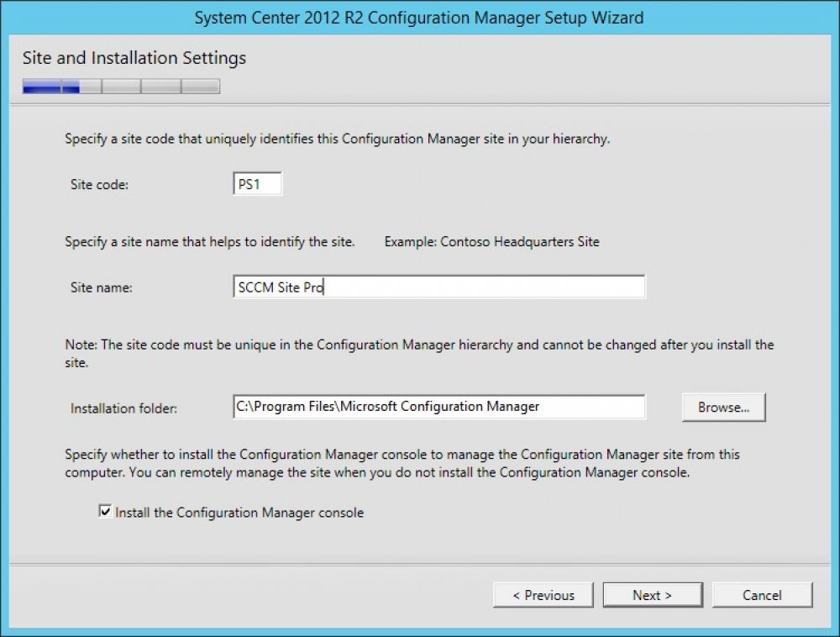840x637 pixels.
Task: Click the Site name text box
Action: 439,287
